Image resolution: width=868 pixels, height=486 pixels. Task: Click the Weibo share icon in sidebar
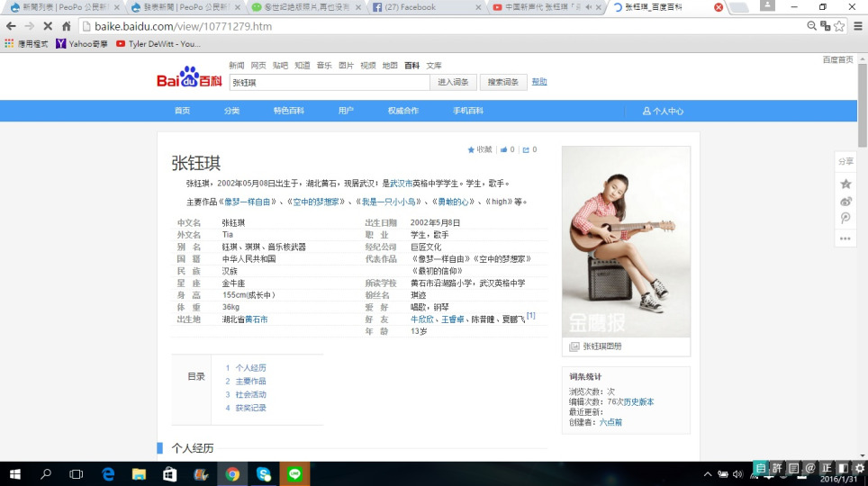[845, 201]
